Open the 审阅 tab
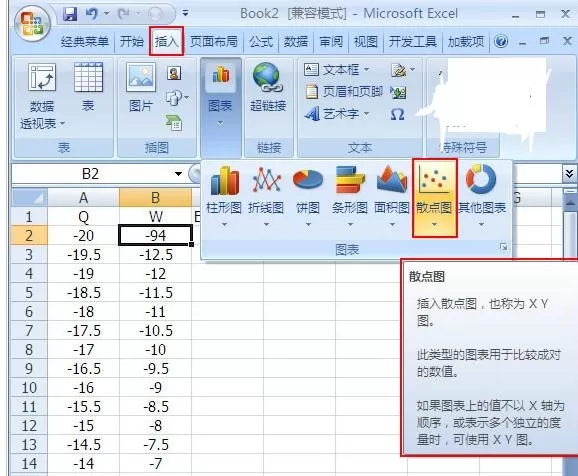The width and height of the screenshot is (578, 476). (x=331, y=41)
